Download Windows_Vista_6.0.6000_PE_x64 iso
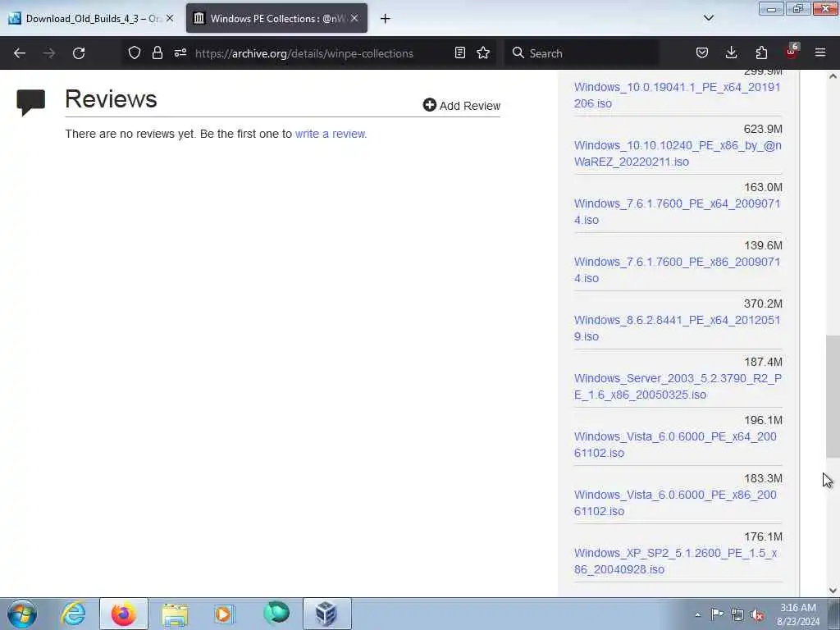Screen dimensions: 840x630 tap(675, 445)
